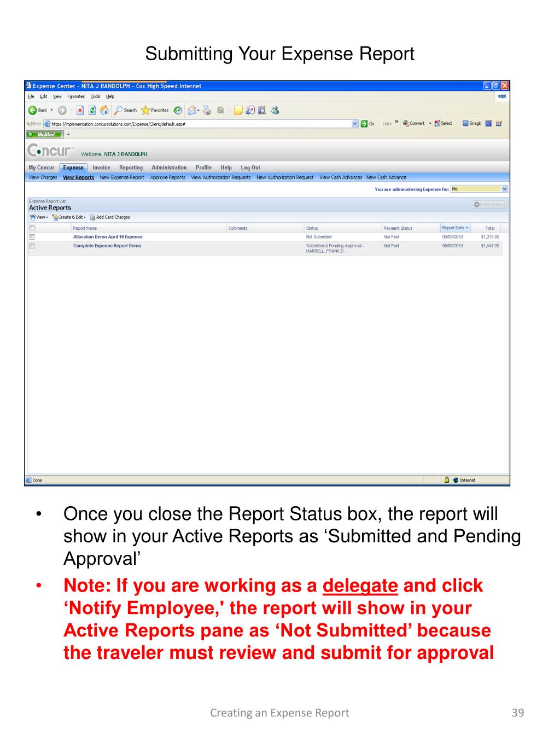
Task: Switch to the Invoice tab
Action: coord(101,167)
